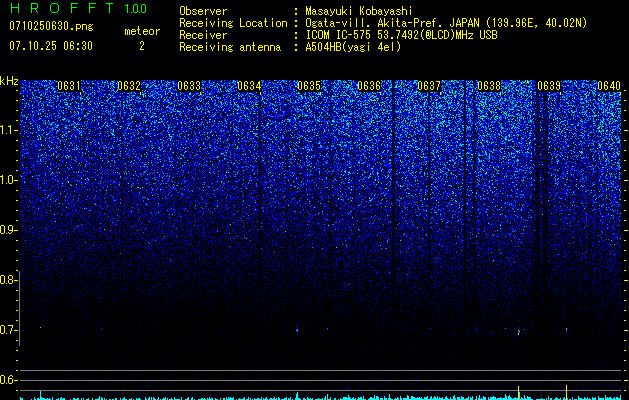The height and width of the screenshot is (400, 629).
Task: Click the 0.8 frequency axis label
Action: point(8,280)
